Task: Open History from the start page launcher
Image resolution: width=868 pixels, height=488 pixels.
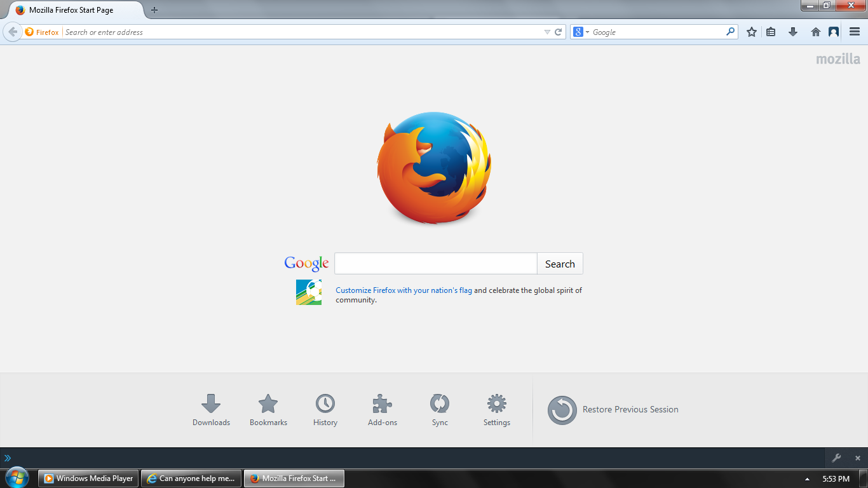Action: 325,410
